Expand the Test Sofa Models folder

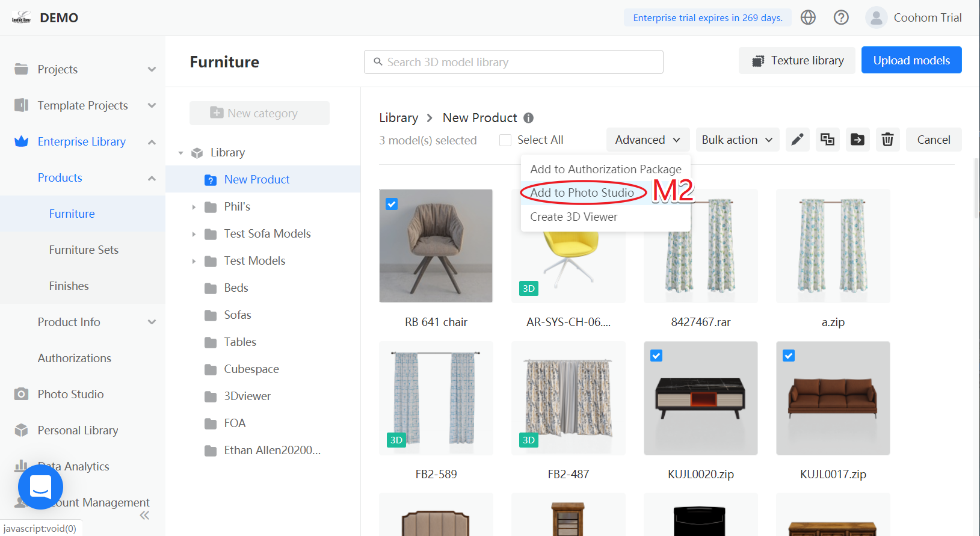coord(194,234)
